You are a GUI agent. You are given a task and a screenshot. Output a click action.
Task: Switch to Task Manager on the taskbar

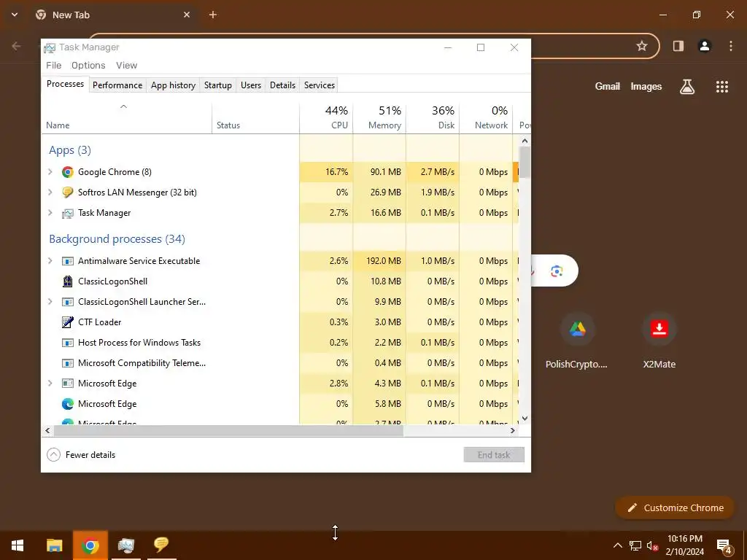tap(125, 545)
